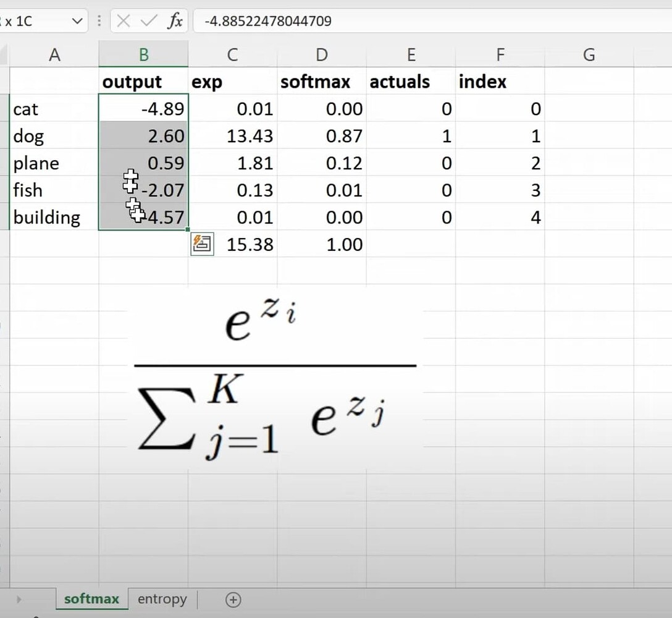Select column D by clicking its header
The height and width of the screenshot is (618, 672).
(x=321, y=54)
